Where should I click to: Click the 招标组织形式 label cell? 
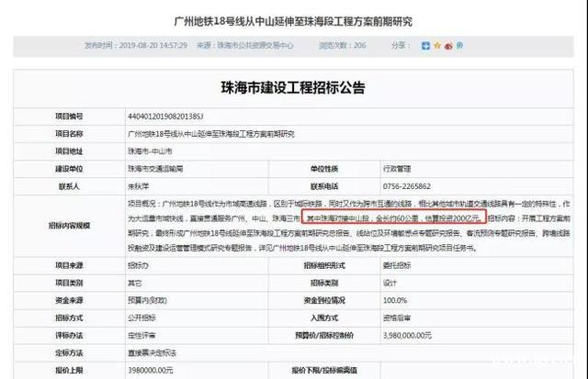324,265
